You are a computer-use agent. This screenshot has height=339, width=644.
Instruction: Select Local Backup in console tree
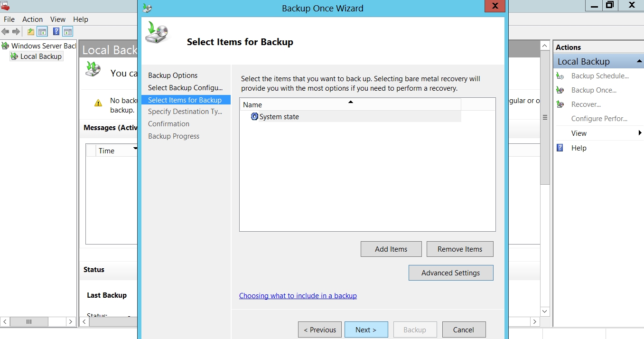click(41, 56)
